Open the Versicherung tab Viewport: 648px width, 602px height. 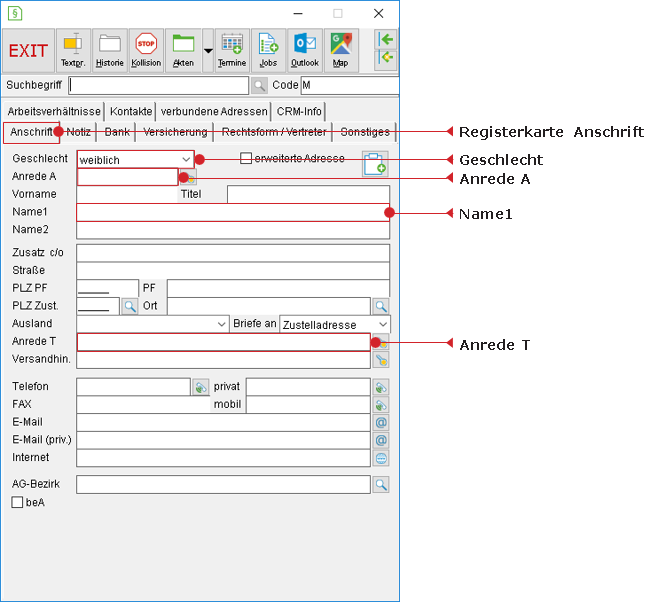click(x=175, y=132)
